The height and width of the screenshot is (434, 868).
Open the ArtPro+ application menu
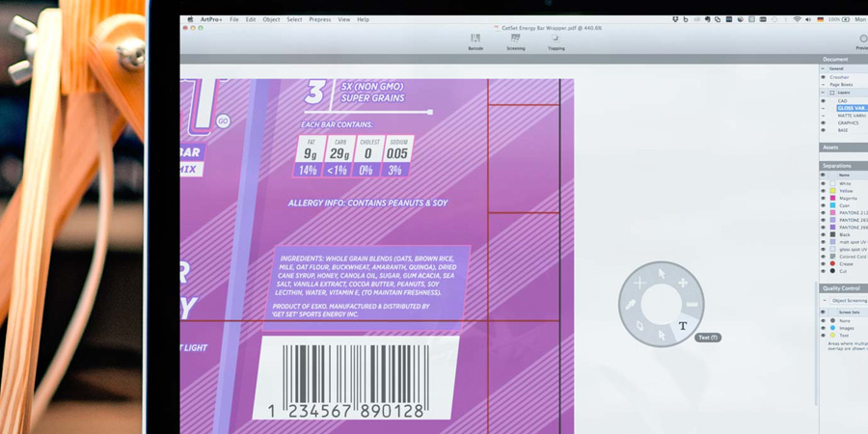pyautogui.click(x=211, y=19)
